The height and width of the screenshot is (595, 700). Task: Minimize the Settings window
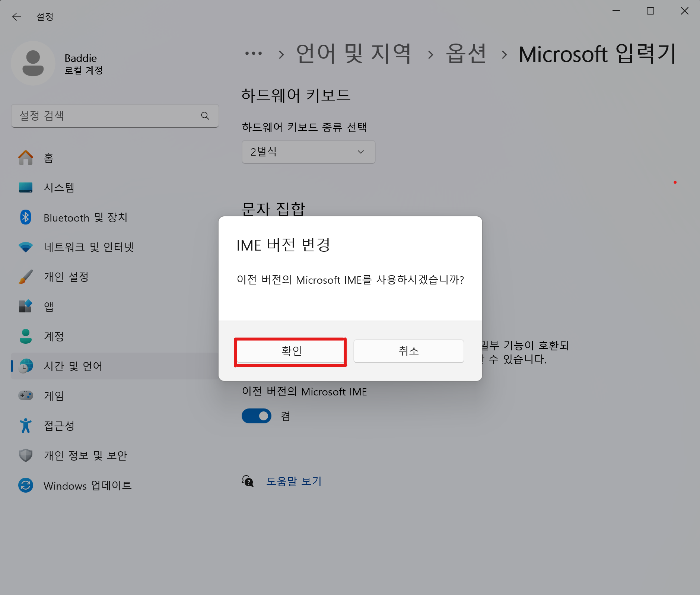pos(616,11)
